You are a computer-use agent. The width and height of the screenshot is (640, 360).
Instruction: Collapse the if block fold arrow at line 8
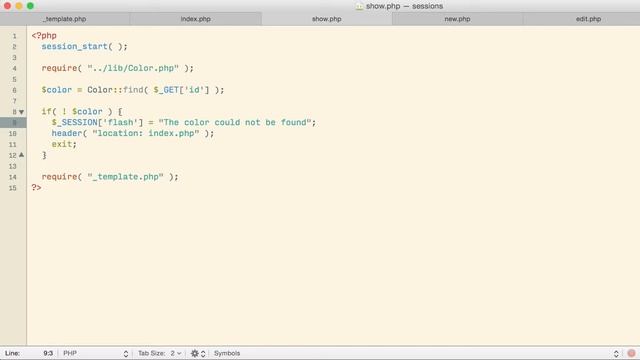(22, 112)
